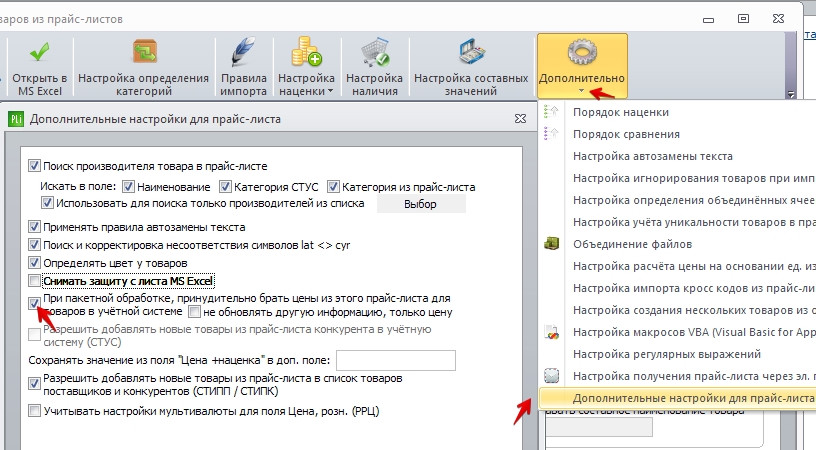816x450 pixels.
Task: Click Настройка определения категорий toolbar label
Action: point(144,84)
